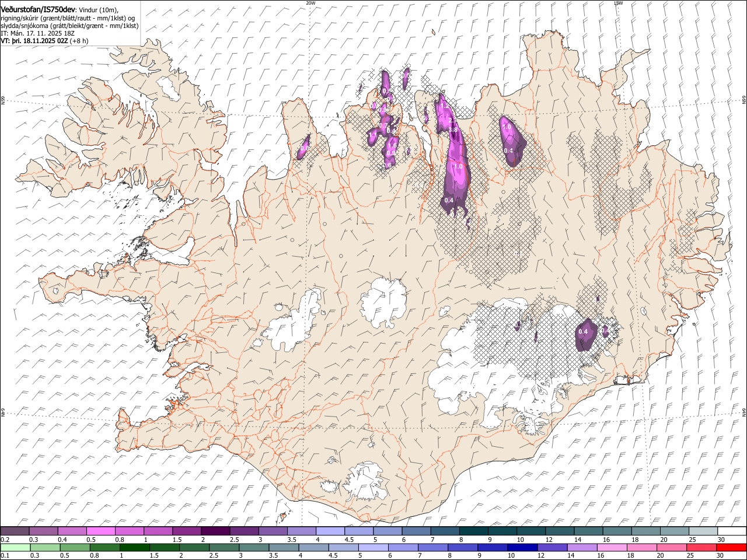747x560 pixels.
Task: Click the 4.5 label in the snow legend row
Action: click(x=349, y=540)
